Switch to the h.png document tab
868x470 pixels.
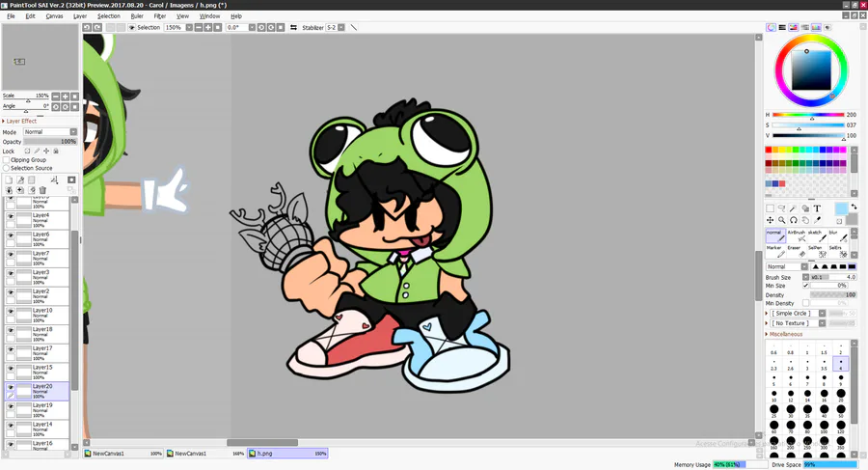click(287, 454)
